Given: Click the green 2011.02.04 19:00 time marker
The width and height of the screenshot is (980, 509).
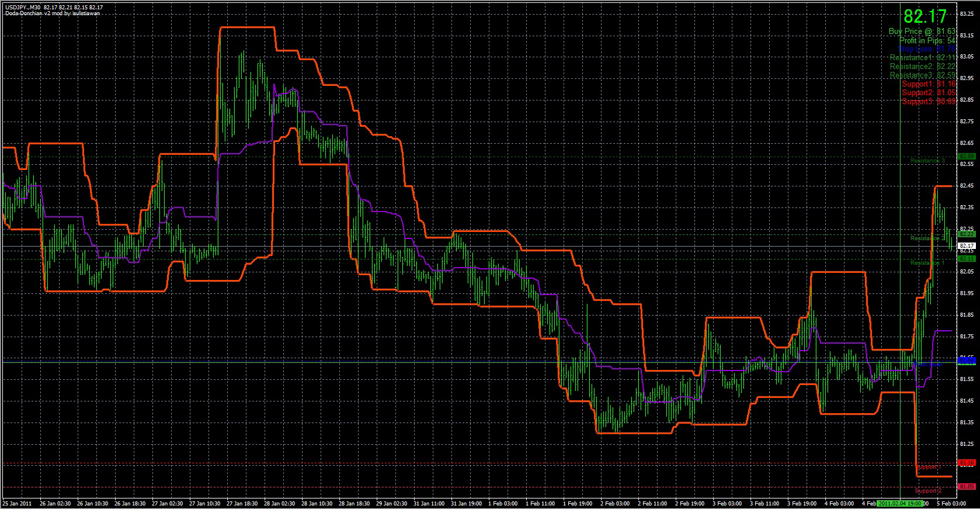Looking at the screenshot, I should (x=899, y=503).
